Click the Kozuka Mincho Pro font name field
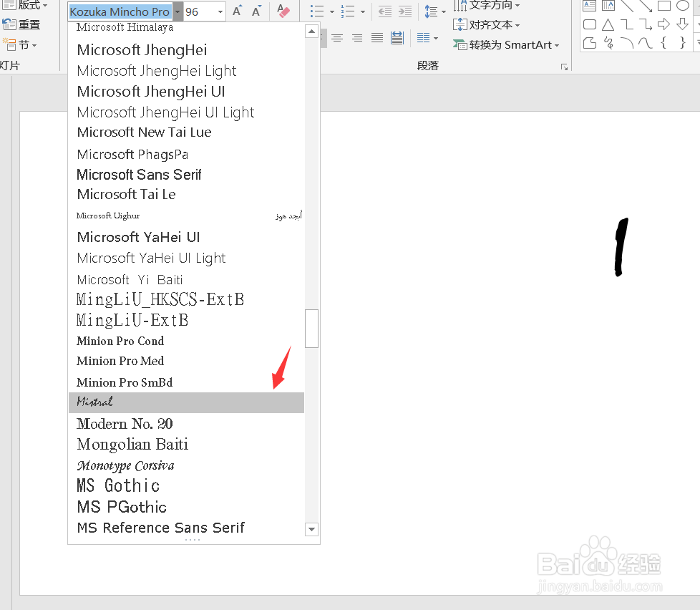The height and width of the screenshot is (610, 700). [x=120, y=11]
